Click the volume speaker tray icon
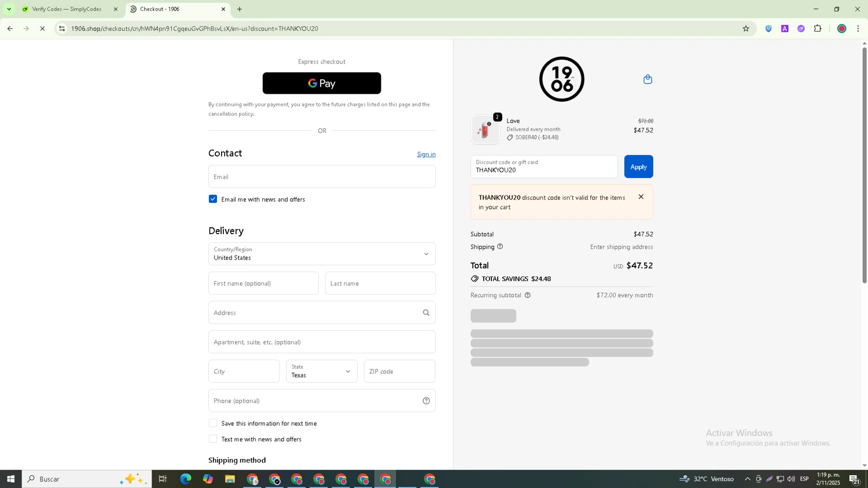 (x=791, y=479)
